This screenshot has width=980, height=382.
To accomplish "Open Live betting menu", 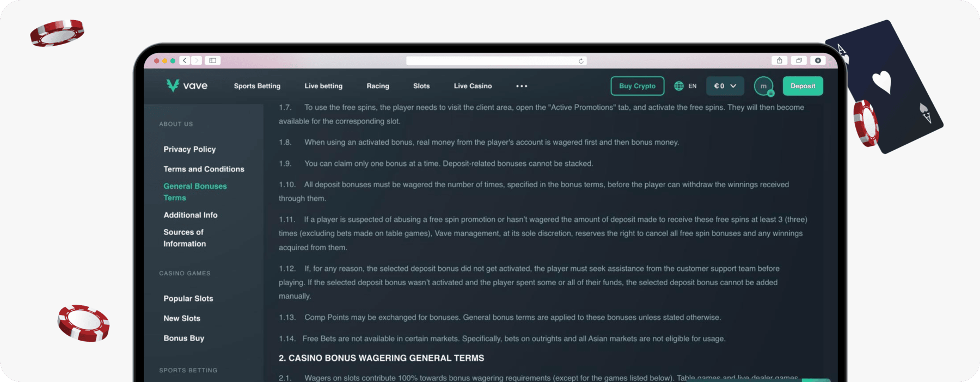I will (x=323, y=86).
